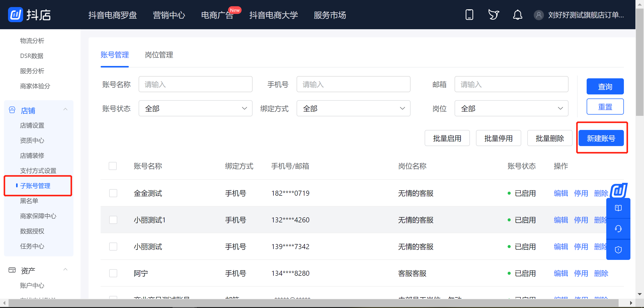Viewport: 644px width, 308px height.
Task: Open 抖音电商罗盘 in top navigation
Action: pos(113,15)
